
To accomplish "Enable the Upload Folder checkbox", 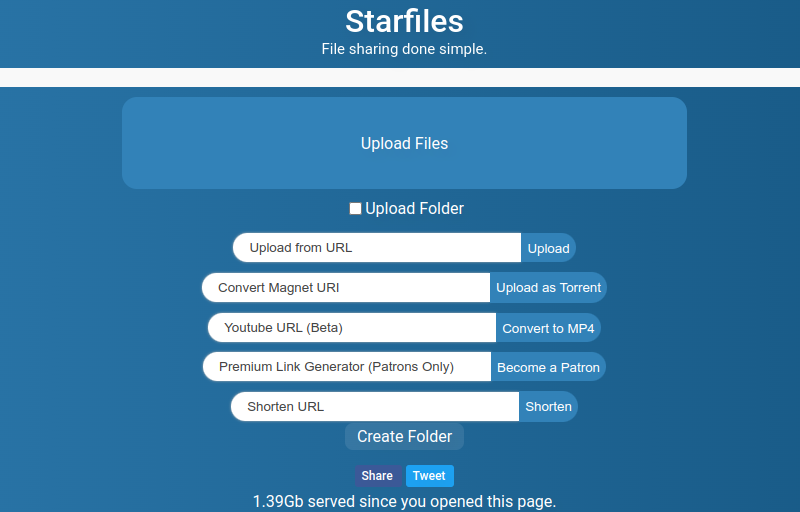I will [x=355, y=209].
